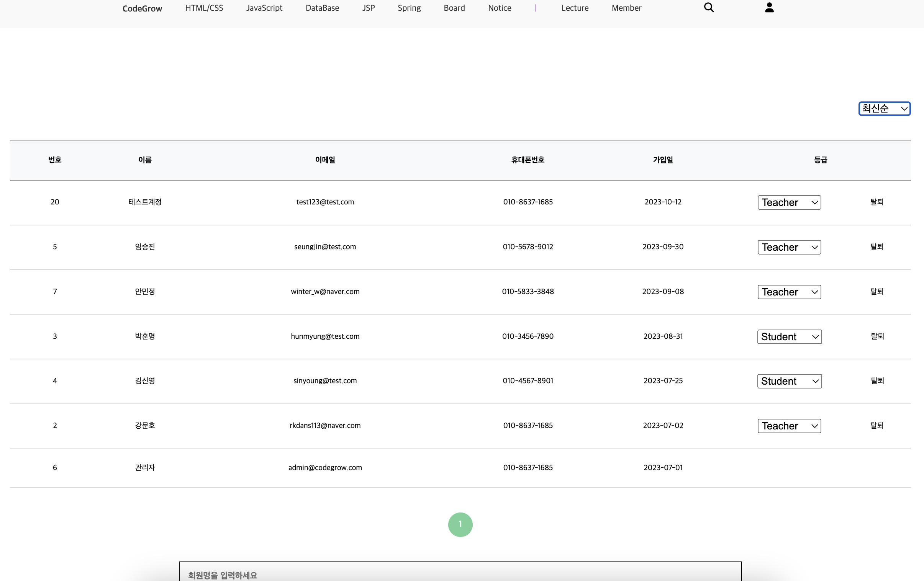Open 박훈명's Student role dropdown

tap(789, 336)
